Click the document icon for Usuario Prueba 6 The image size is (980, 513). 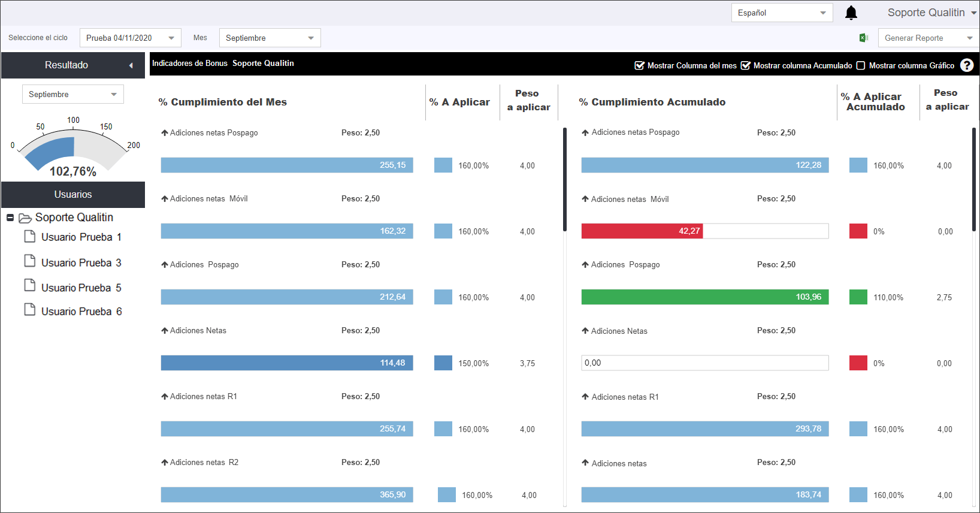click(x=29, y=309)
